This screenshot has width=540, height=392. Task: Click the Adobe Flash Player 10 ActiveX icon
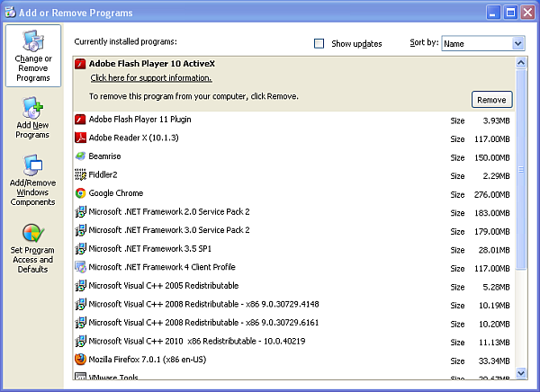[80, 64]
